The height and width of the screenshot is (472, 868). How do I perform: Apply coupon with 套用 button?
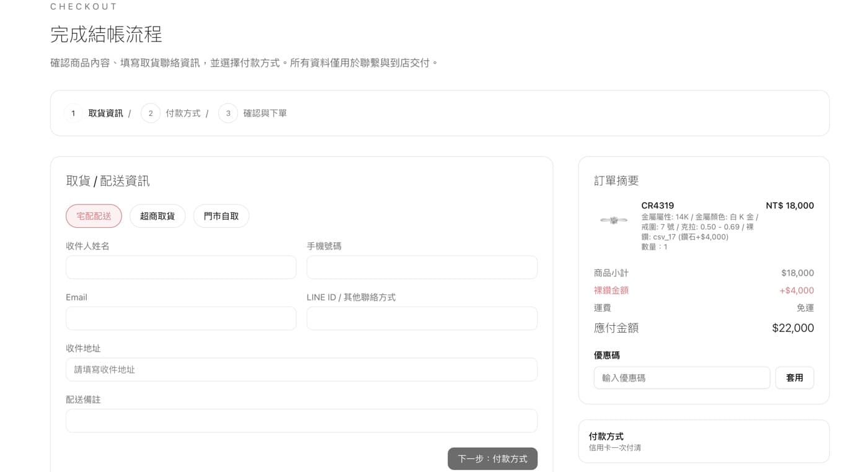pyautogui.click(x=794, y=378)
